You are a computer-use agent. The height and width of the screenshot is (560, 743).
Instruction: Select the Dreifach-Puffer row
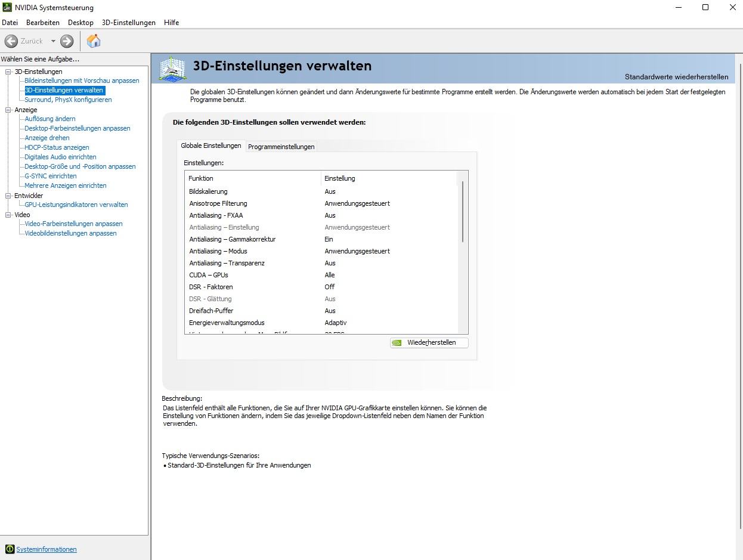coord(321,311)
